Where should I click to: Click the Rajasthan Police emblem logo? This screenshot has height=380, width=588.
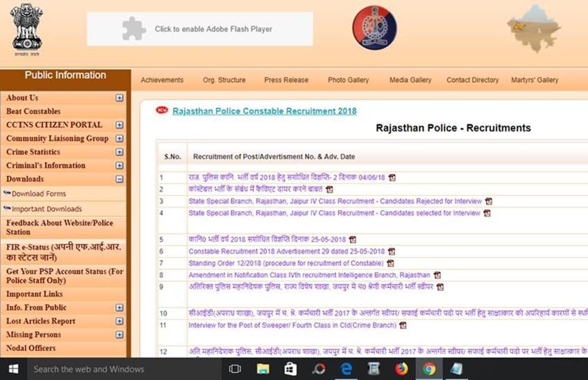[374, 28]
